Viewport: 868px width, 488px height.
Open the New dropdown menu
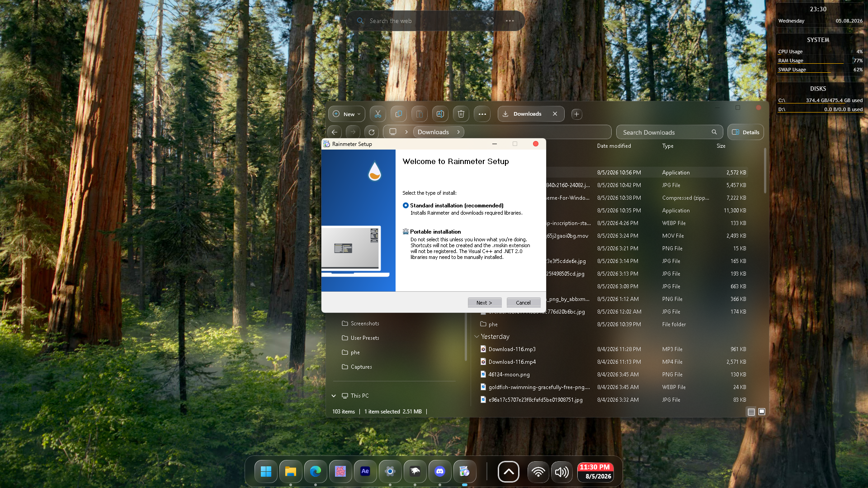pyautogui.click(x=347, y=114)
